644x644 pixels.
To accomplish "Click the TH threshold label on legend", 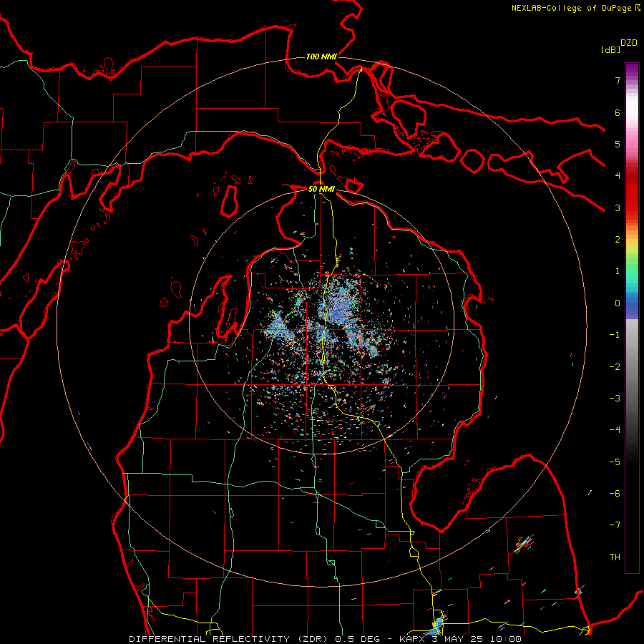I will point(615,557).
